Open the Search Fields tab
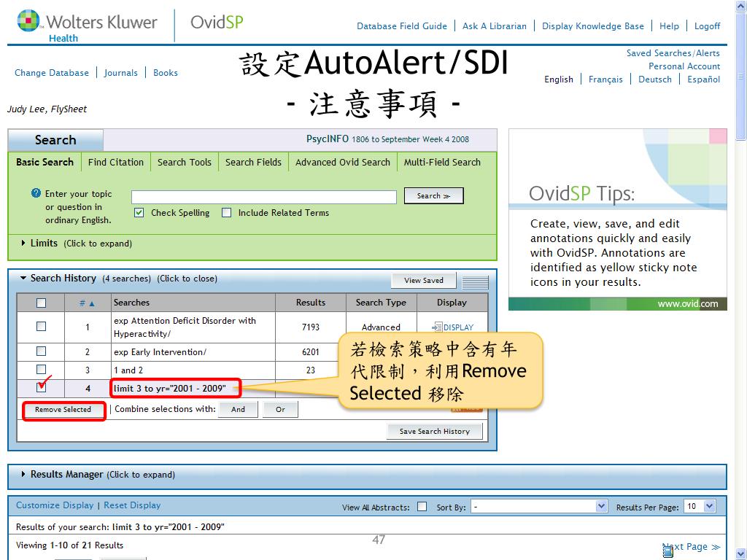 [253, 162]
